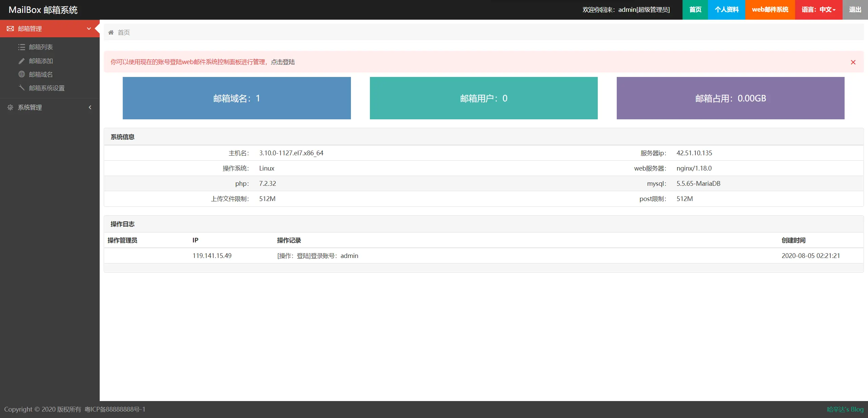Viewport: 868px width, 418px height.
Task: Click the server IP value 42.51.10.135
Action: pos(694,153)
